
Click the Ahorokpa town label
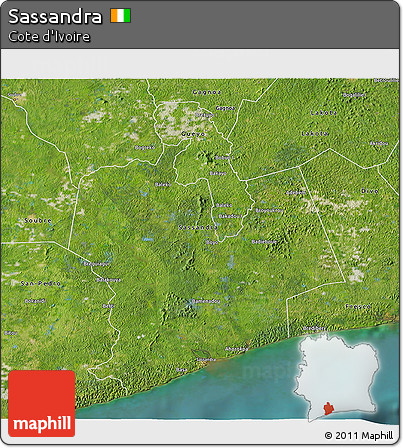click(236, 349)
